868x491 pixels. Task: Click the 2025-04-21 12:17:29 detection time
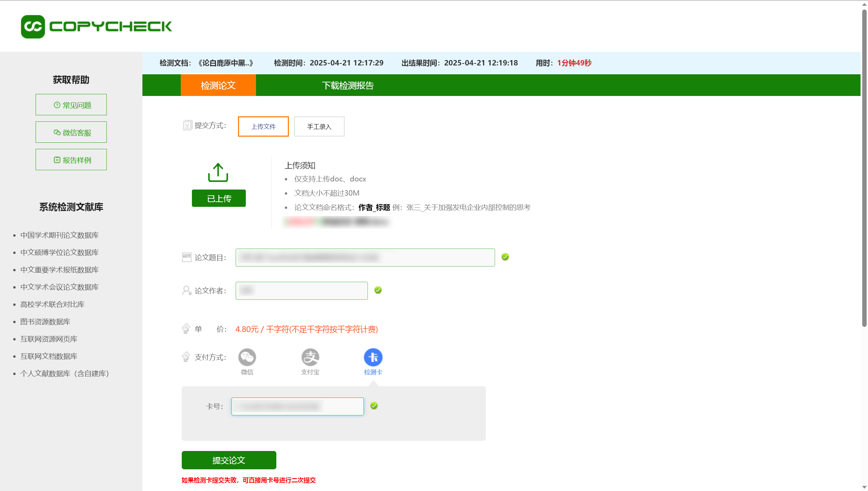point(347,63)
